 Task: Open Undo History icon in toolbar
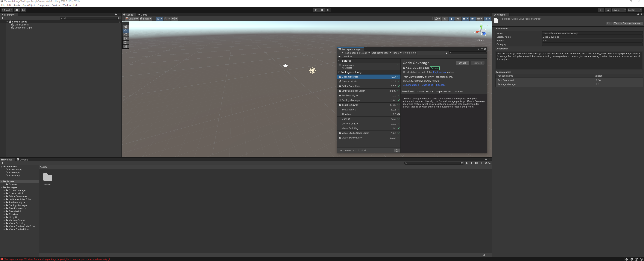click(601, 10)
